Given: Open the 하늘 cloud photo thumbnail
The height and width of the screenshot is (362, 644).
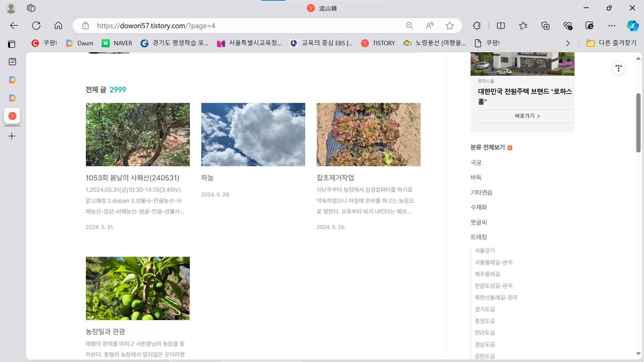Looking at the screenshot, I should (x=253, y=134).
